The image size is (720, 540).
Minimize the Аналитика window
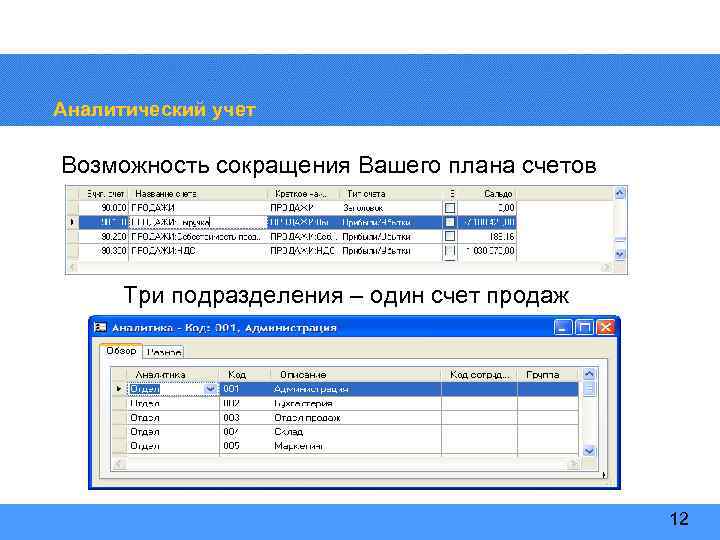[x=563, y=327]
